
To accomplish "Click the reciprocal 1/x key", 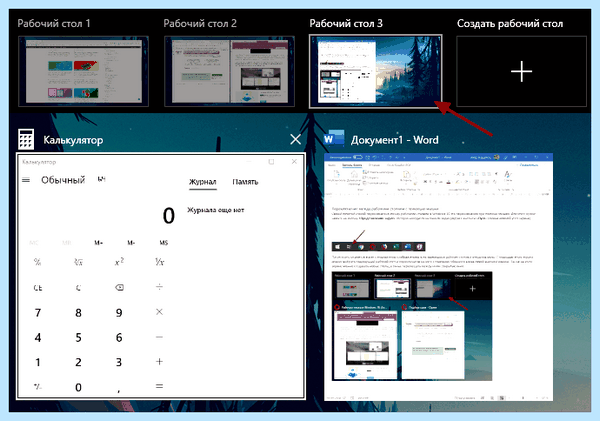I will (160, 262).
